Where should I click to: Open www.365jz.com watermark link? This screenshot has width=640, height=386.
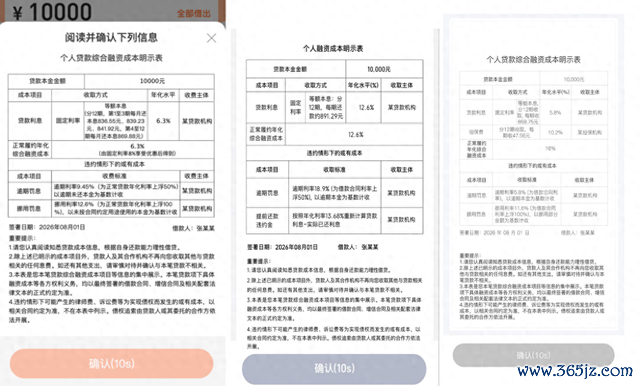pos(575,370)
